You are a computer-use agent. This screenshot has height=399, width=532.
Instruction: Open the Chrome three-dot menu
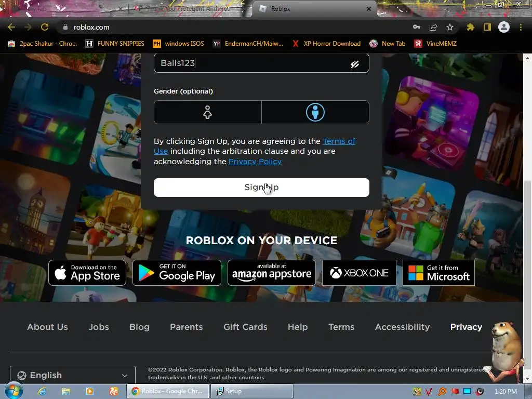point(521,27)
